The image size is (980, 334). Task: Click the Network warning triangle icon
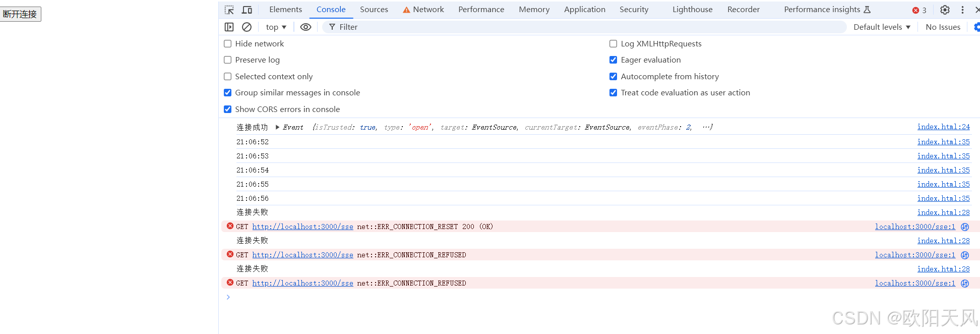pos(406,10)
